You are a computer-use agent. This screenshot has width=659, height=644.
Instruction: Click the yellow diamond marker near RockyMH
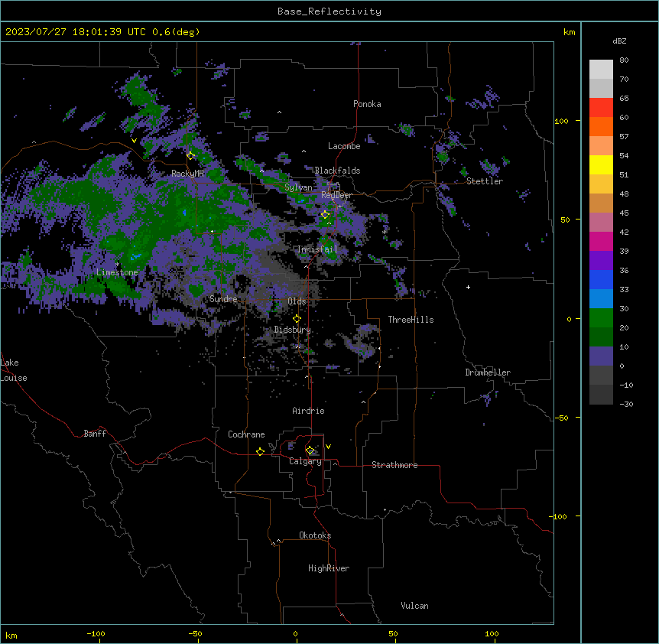190,156
